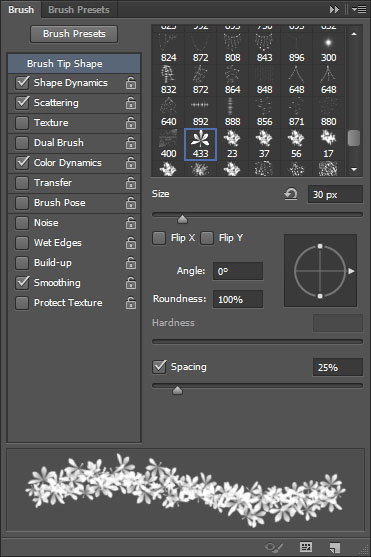Collapse the panel with double-arrow icon

tap(334, 9)
